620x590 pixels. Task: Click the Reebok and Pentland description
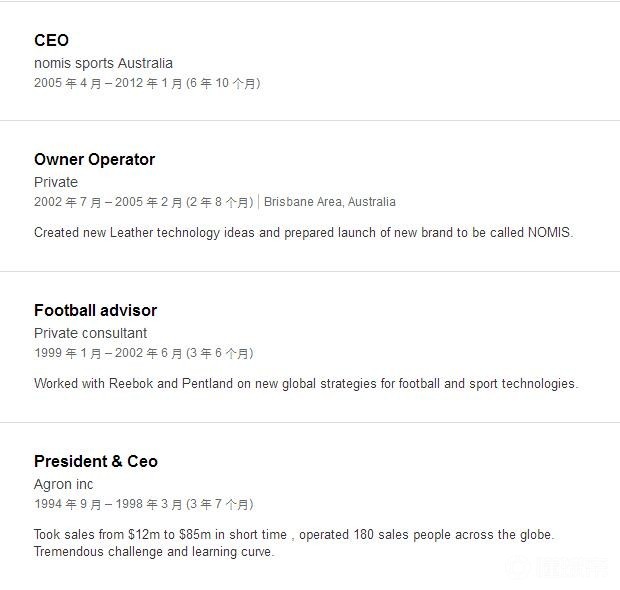coord(306,383)
